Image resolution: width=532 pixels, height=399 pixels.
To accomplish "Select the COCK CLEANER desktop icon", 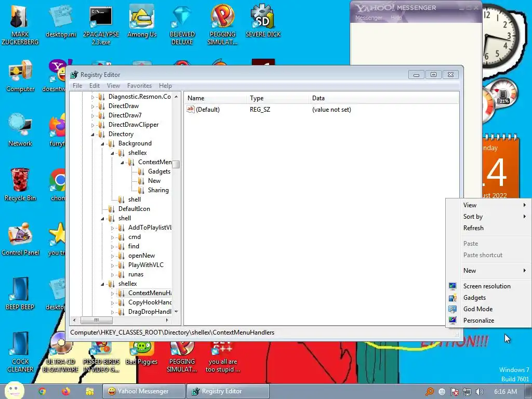I will coord(20,352).
